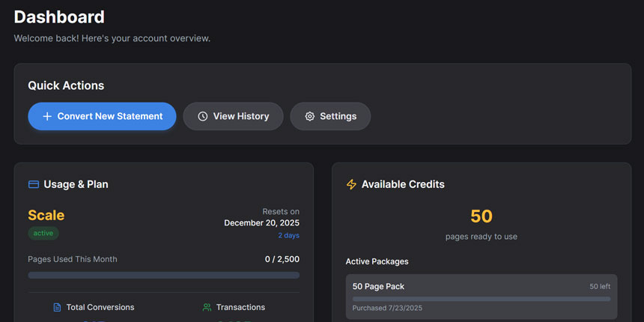Click the clock icon beside View History
This screenshot has width=644, height=322.
(202, 116)
